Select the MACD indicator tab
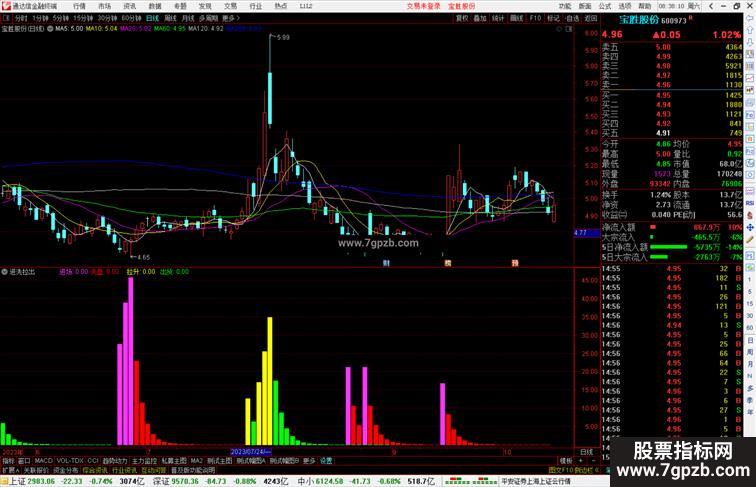Viewport: 756px width, 487px height. coord(43,461)
